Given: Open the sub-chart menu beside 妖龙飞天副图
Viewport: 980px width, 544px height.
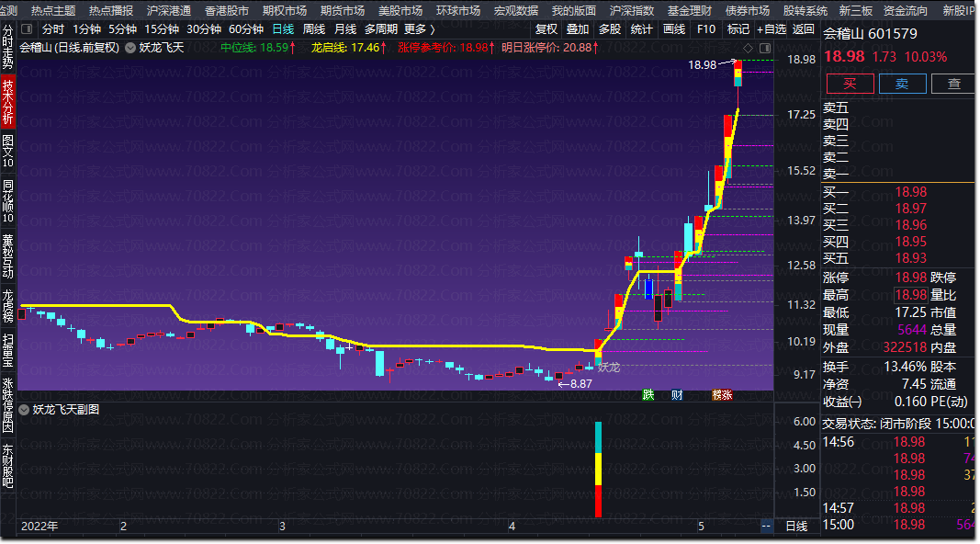Looking at the screenshot, I should (24, 410).
